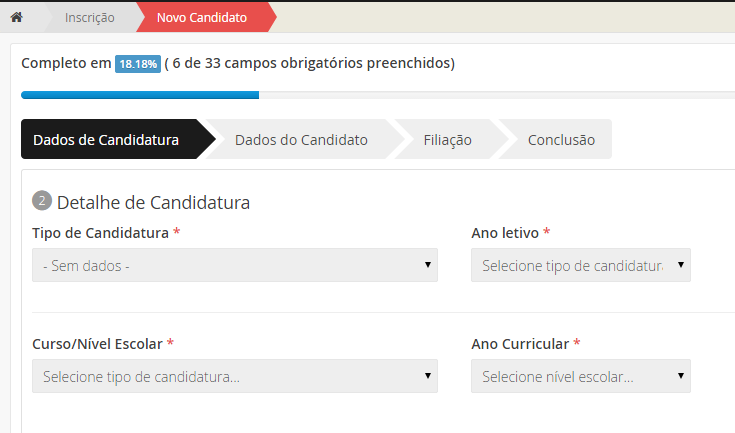The image size is (735, 433).
Task: Open the Filiação step tab
Action: tap(448, 140)
